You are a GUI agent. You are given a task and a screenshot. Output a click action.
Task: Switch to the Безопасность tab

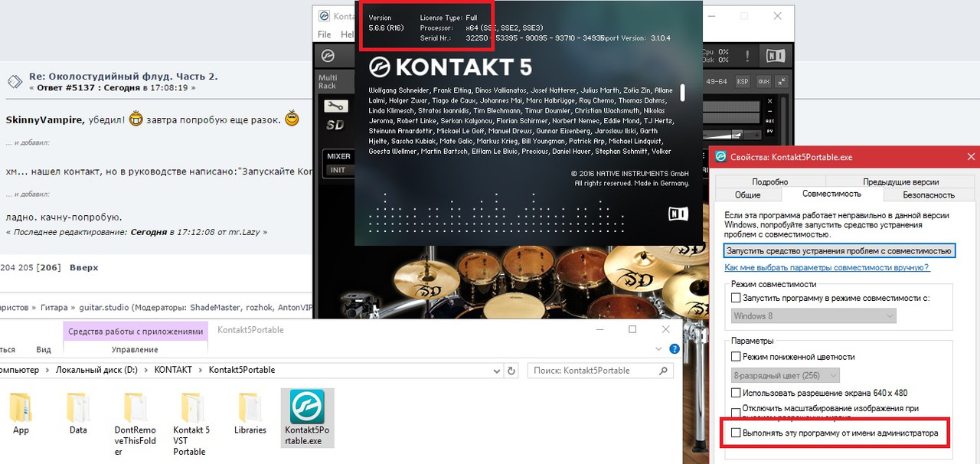click(x=928, y=195)
